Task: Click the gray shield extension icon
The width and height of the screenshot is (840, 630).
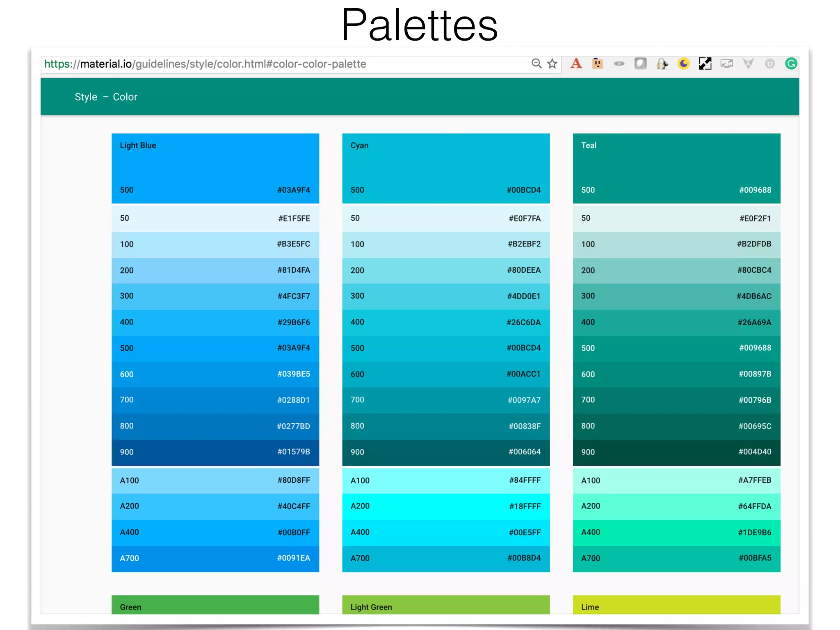Action: pyautogui.click(x=640, y=64)
